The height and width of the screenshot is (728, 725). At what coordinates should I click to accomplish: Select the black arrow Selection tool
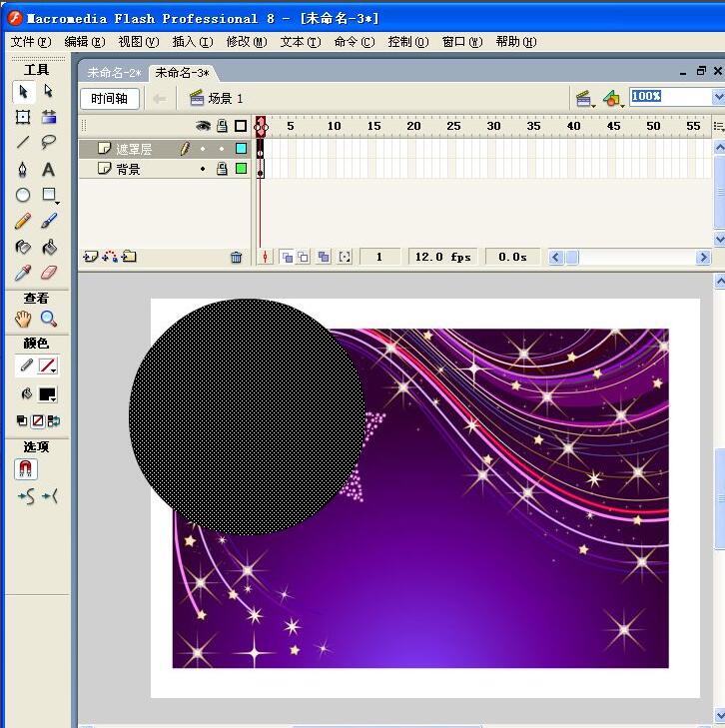pos(23,92)
